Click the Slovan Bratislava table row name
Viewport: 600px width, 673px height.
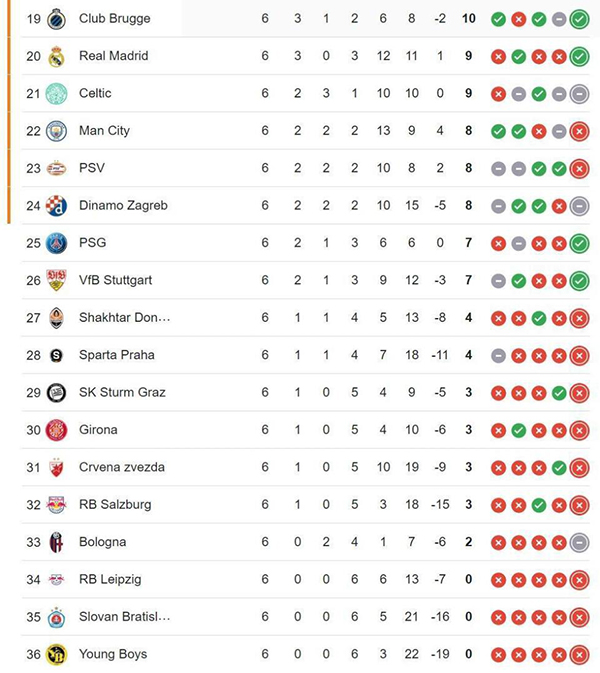click(124, 617)
